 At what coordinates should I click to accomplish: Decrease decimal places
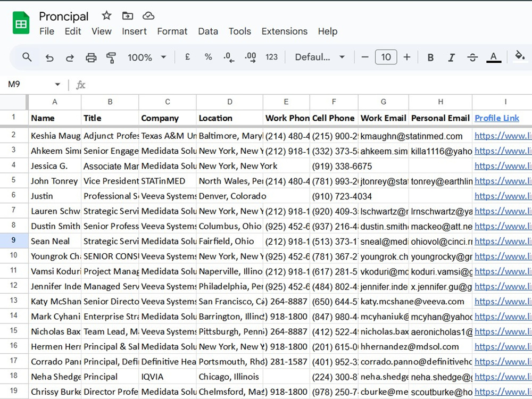pyautogui.click(x=229, y=57)
